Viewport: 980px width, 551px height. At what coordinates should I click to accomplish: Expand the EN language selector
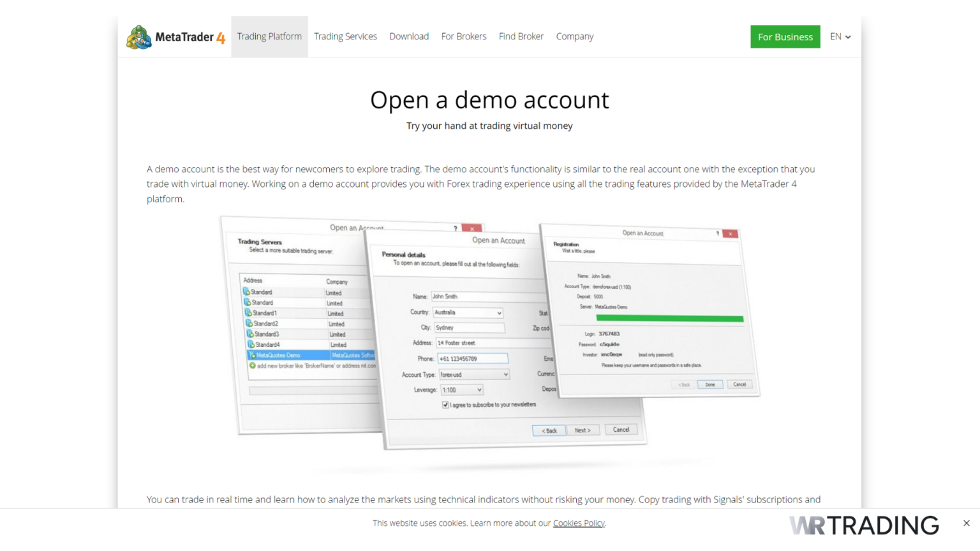pyautogui.click(x=840, y=36)
